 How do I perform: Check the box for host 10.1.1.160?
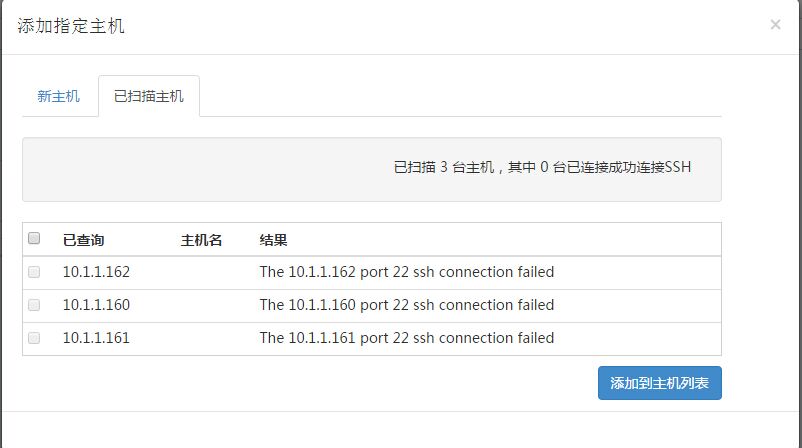click(34, 305)
